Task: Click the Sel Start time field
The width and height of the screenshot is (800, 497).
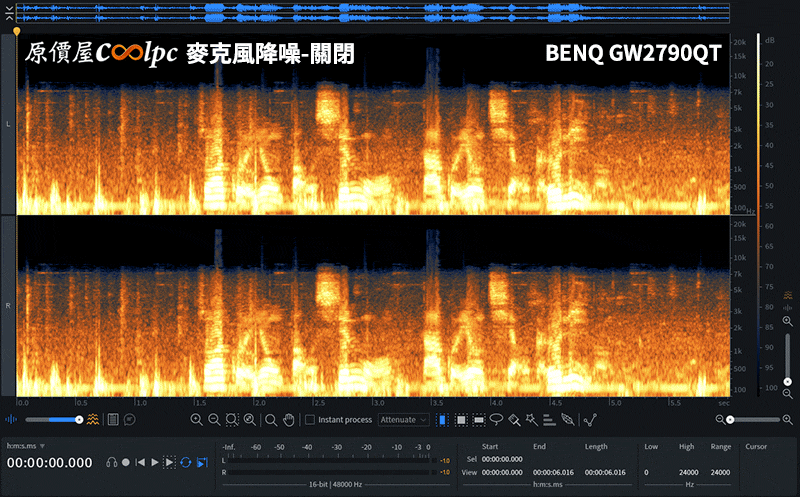Action: pyautogui.click(x=502, y=459)
